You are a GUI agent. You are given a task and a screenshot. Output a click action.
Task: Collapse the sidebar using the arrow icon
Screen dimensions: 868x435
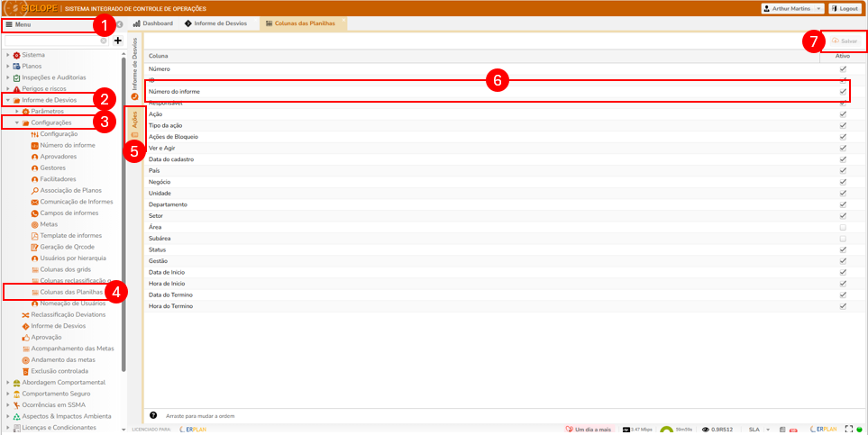(118, 23)
